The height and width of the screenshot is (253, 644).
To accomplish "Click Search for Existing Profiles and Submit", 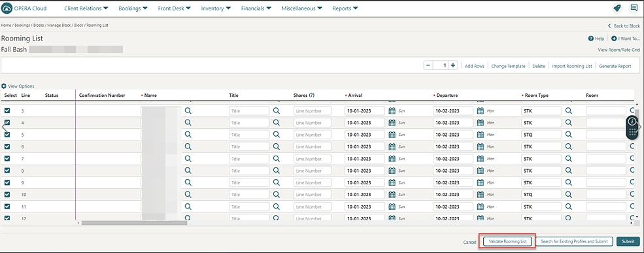I will (574, 241).
